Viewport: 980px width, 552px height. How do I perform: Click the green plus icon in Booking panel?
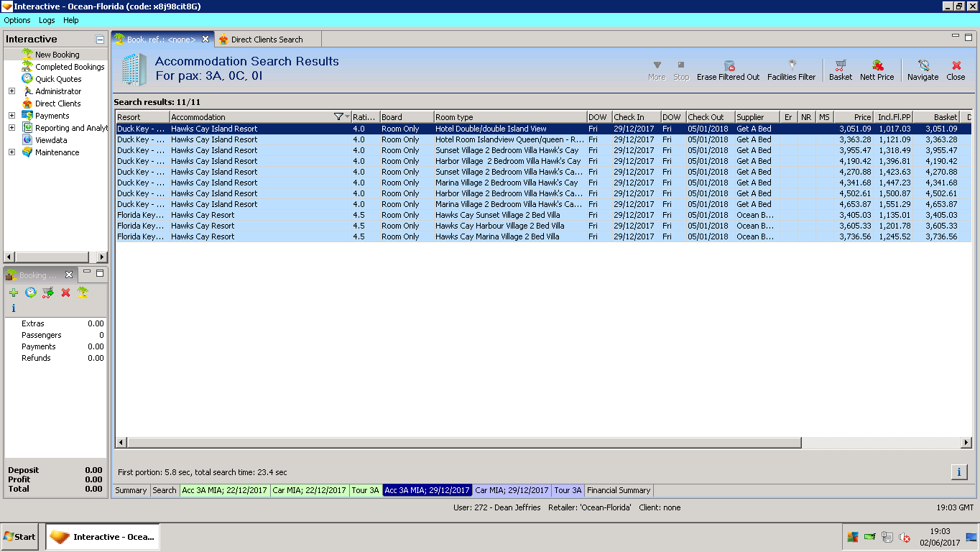[x=14, y=293]
